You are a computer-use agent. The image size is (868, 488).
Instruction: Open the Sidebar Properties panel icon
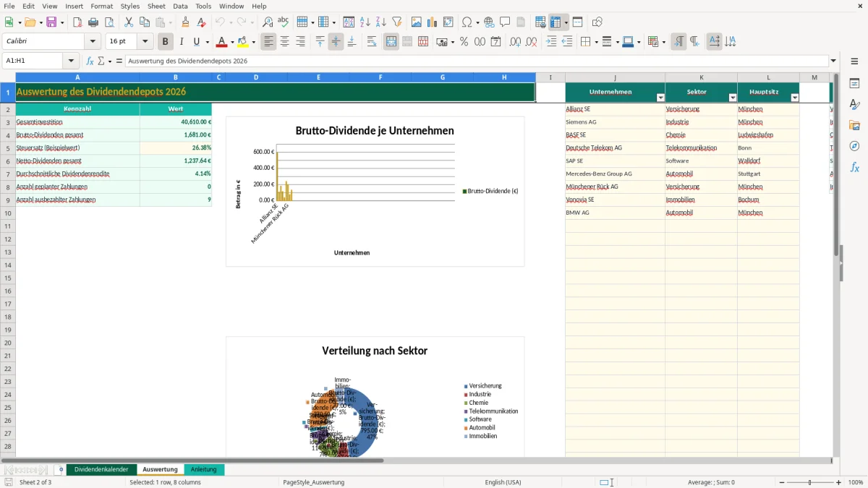tap(854, 84)
